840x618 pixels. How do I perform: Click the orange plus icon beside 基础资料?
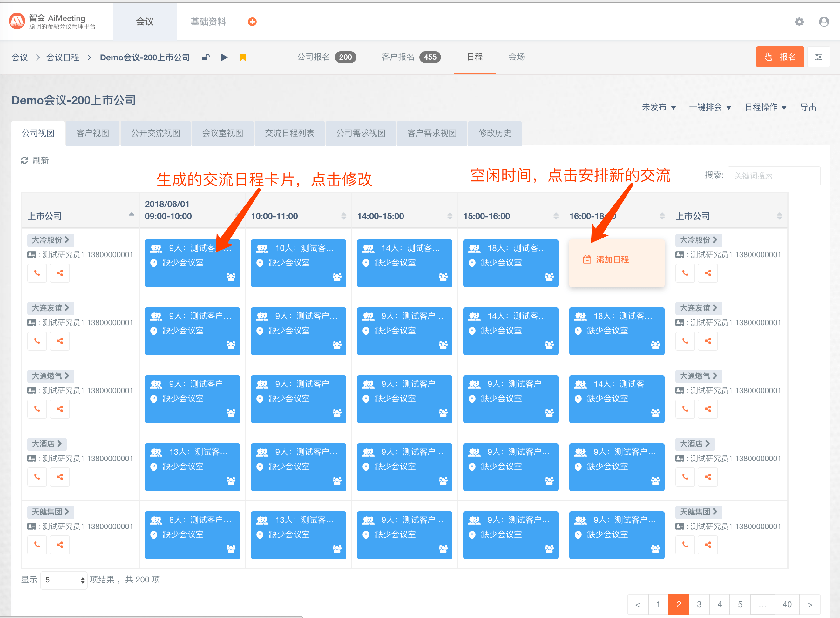252,22
